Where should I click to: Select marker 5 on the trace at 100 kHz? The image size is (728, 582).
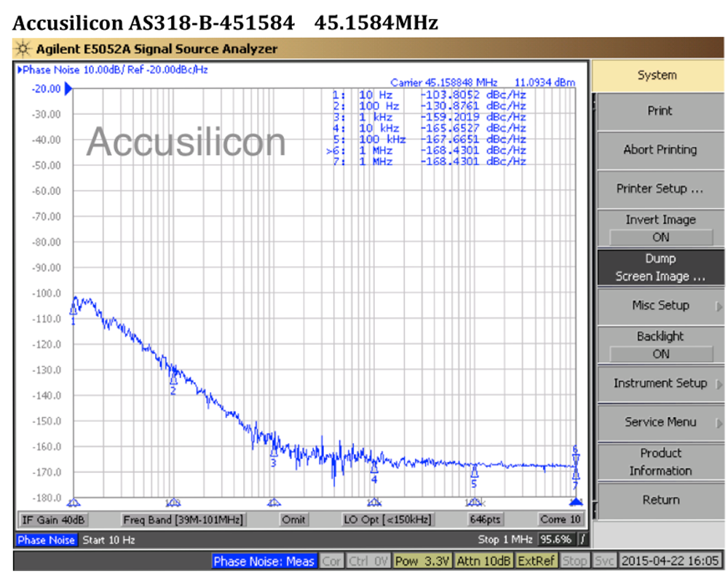click(x=474, y=472)
